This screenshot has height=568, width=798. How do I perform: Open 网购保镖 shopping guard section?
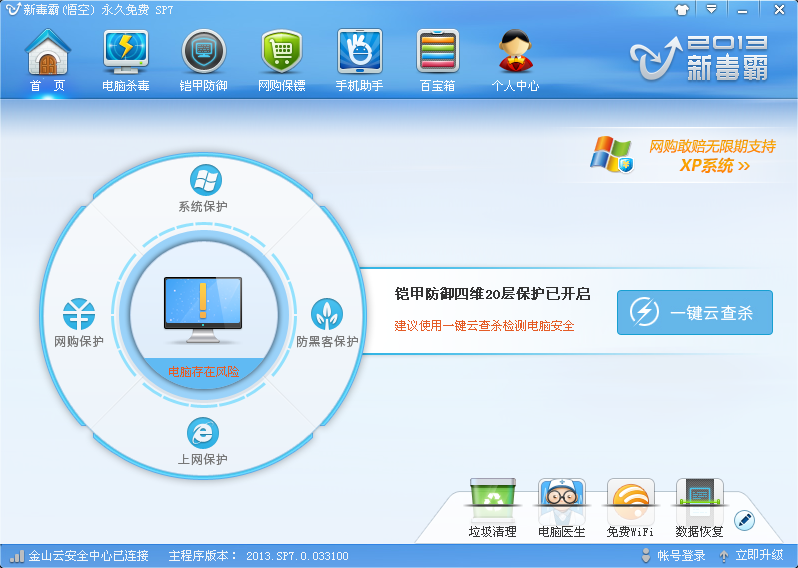coord(281,61)
